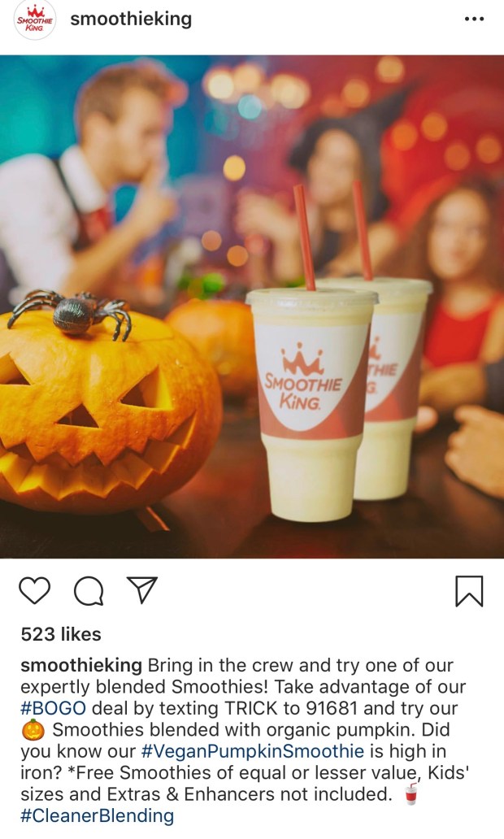The width and height of the screenshot is (504, 839).
Task: Tap smoothieking username in the caption
Action: coord(81,666)
